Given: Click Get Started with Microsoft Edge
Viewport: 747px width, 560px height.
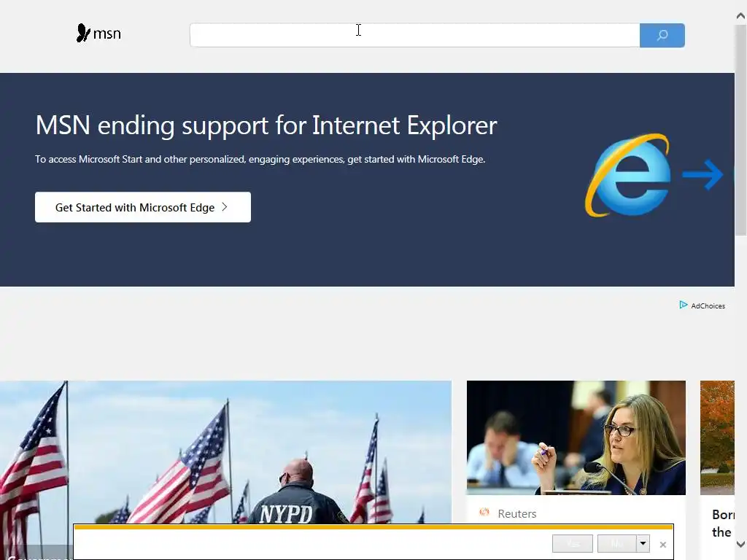Looking at the screenshot, I should (143, 207).
